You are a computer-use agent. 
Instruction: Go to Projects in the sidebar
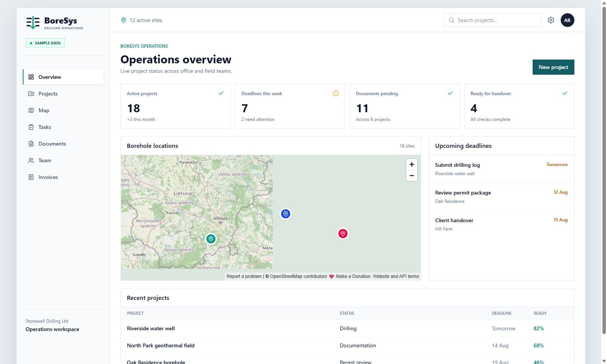[x=63, y=94]
